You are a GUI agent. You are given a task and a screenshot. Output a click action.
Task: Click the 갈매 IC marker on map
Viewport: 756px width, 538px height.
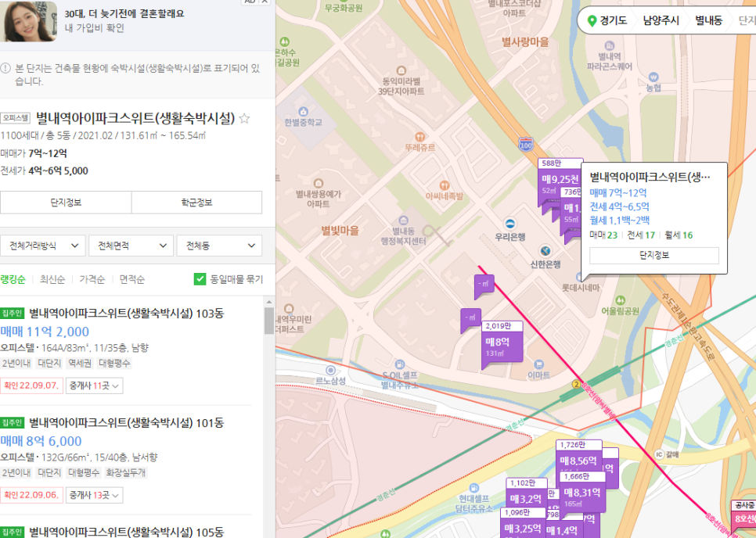[660, 454]
